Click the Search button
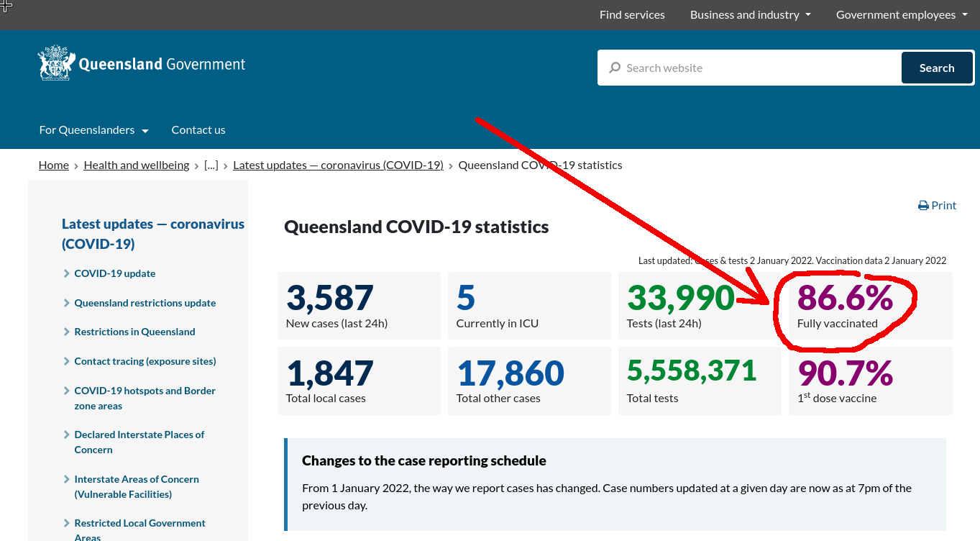Image resolution: width=980 pixels, height=541 pixels. pyautogui.click(x=937, y=68)
